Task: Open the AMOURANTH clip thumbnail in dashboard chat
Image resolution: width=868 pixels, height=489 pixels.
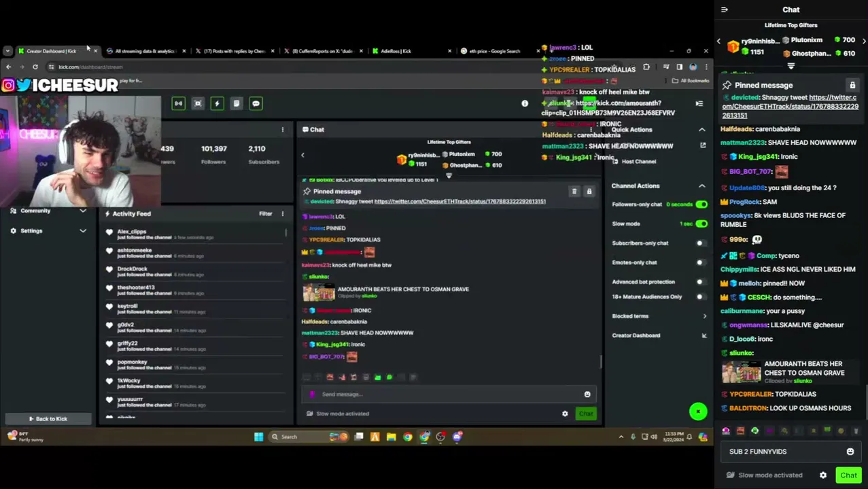Action: point(319,293)
